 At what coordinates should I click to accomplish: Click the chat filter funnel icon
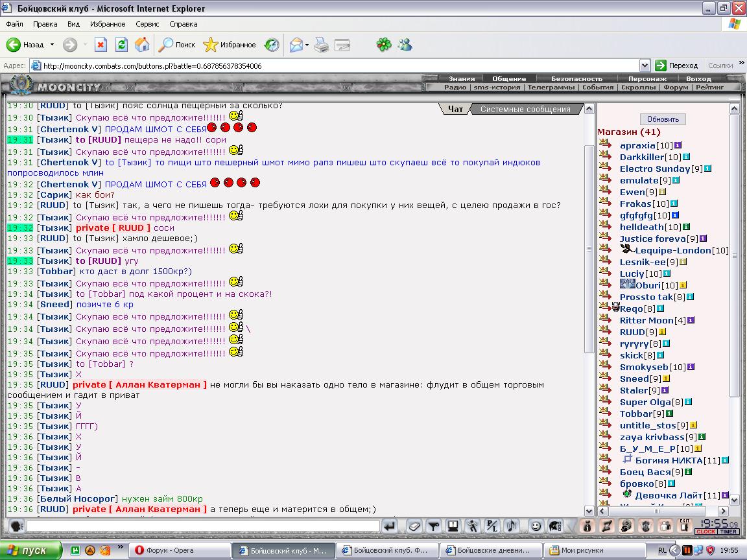[434, 526]
